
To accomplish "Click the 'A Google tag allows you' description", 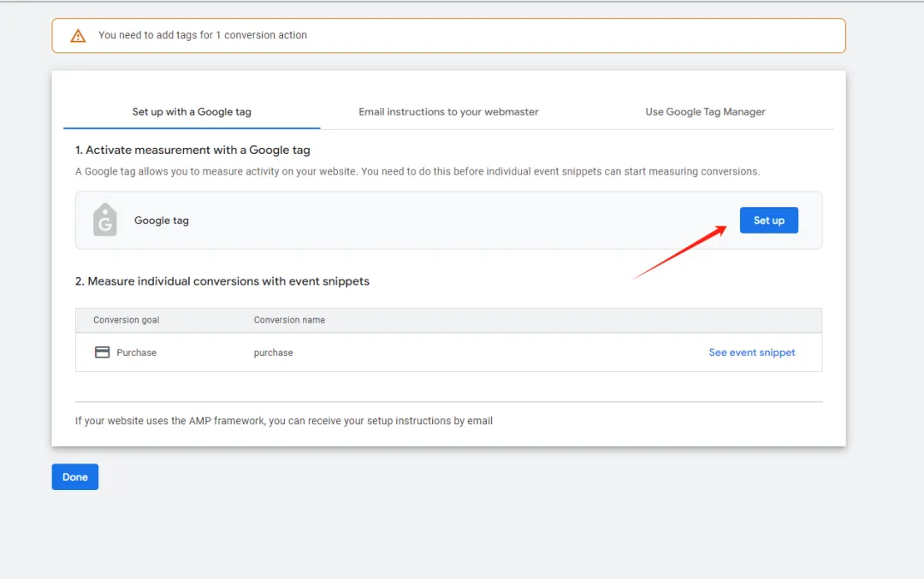I will 418,172.
